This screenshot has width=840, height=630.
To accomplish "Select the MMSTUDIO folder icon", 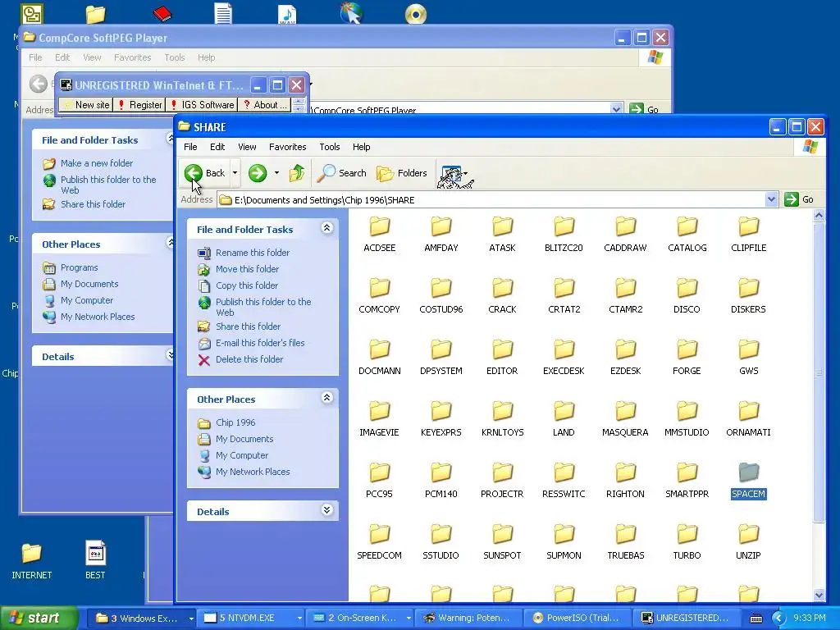I will [687, 412].
